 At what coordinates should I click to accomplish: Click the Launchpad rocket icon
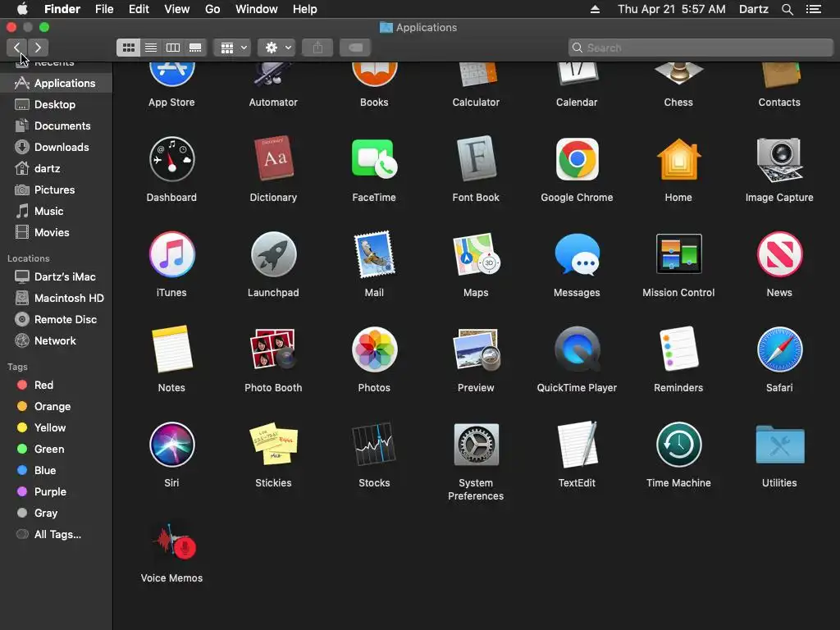tap(273, 254)
